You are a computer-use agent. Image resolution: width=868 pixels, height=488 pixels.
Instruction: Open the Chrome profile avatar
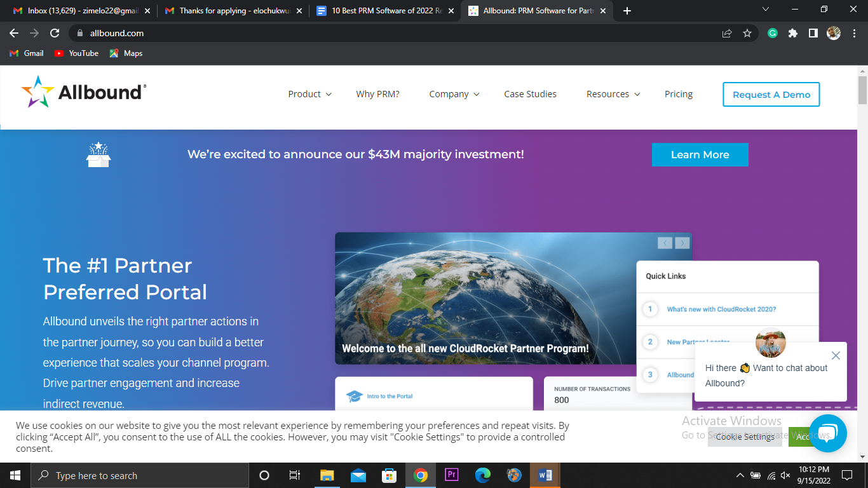click(834, 33)
